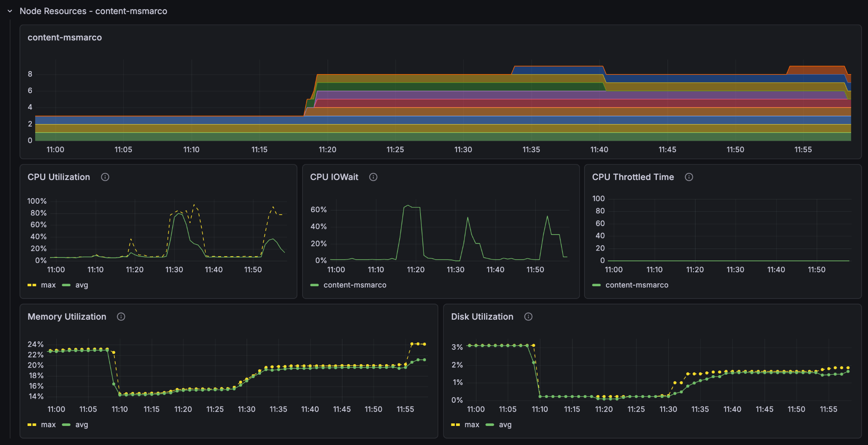Screen dimensions: 868x445
Task: Click the avg legend label in Disk Utilization
Action: point(504,424)
